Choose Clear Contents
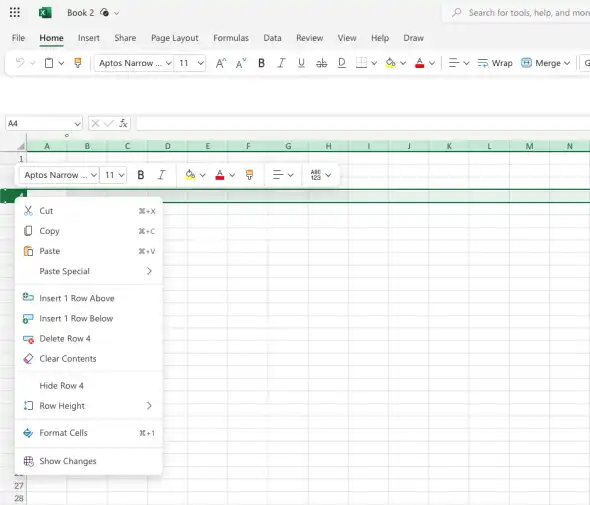Screen dimensions: 590x505 [x=89, y=359]
